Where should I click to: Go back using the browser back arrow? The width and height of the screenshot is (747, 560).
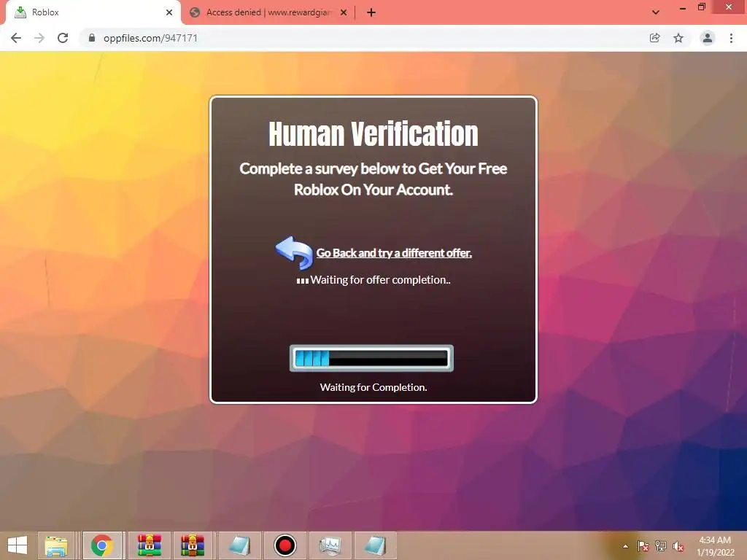(x=16, y=38)
